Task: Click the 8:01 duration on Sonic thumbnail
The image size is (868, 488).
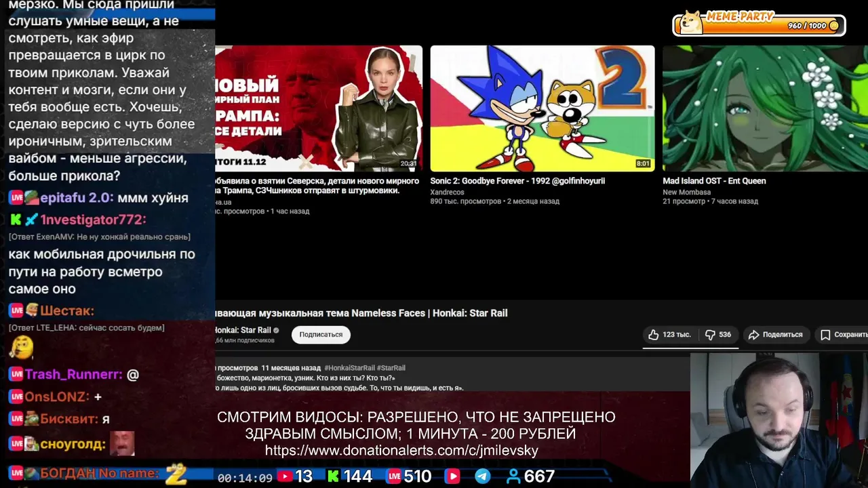Action: 643,163
